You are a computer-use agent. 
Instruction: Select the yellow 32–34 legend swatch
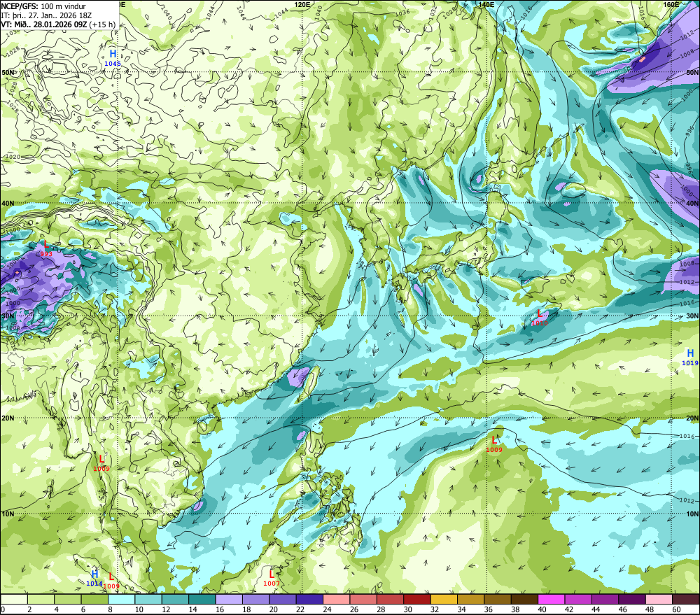444,599
